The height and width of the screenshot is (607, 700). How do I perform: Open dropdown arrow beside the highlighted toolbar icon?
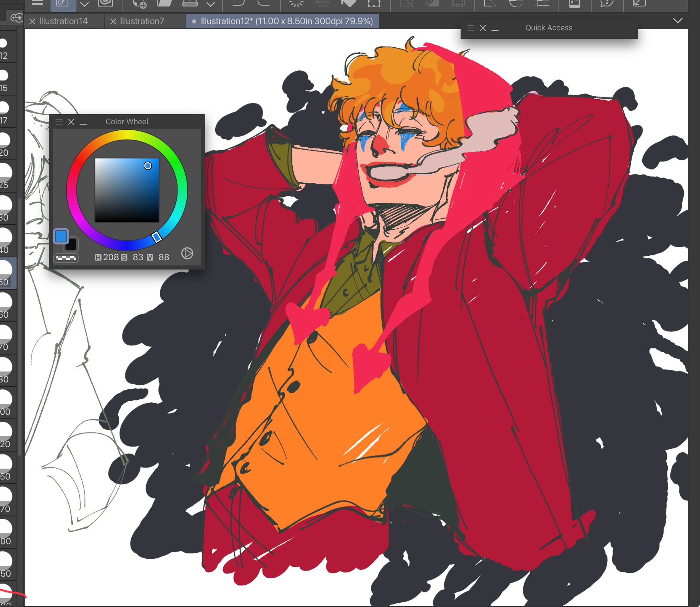coord(85,4)
